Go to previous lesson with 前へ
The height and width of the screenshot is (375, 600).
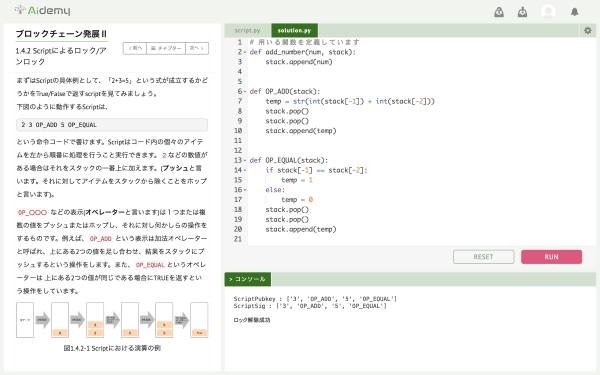[135, 48]
